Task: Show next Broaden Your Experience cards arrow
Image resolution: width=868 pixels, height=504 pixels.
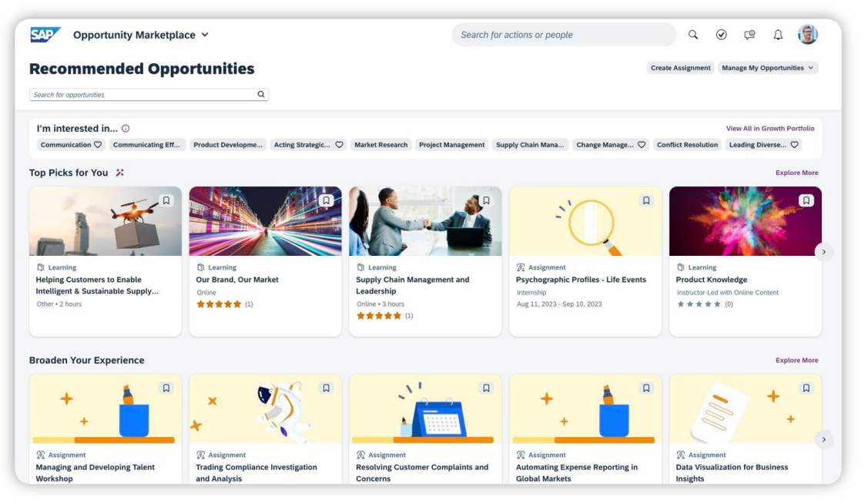Action: coord(824,439)
